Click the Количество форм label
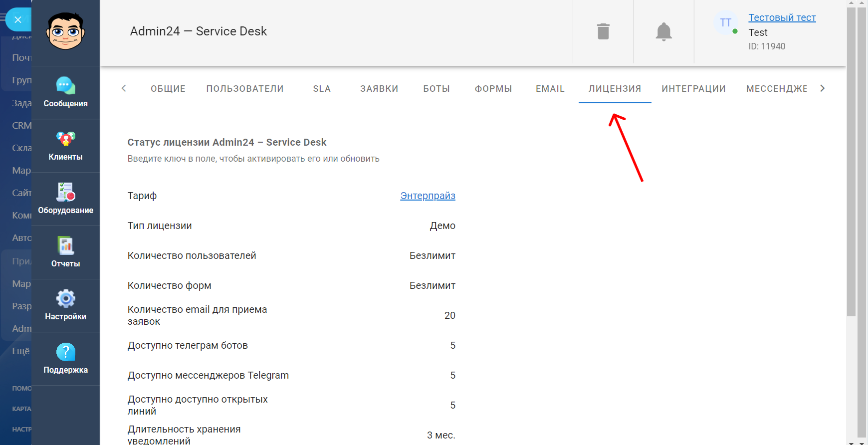 click(170, 285)
